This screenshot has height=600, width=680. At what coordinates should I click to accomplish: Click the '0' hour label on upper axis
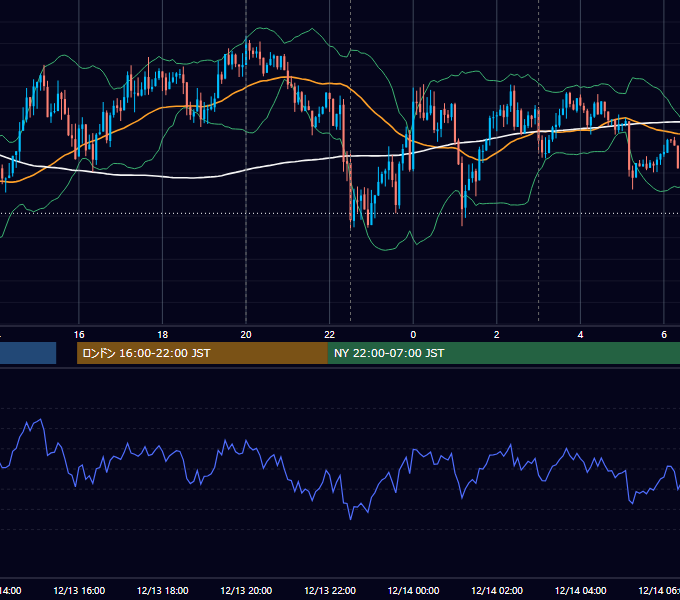click(x=413, y=335)
